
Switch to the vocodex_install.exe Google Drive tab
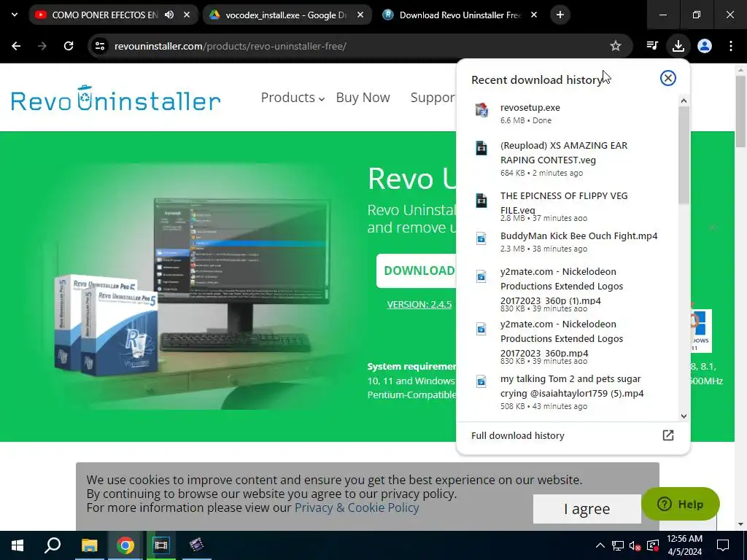tap(287, 15)
